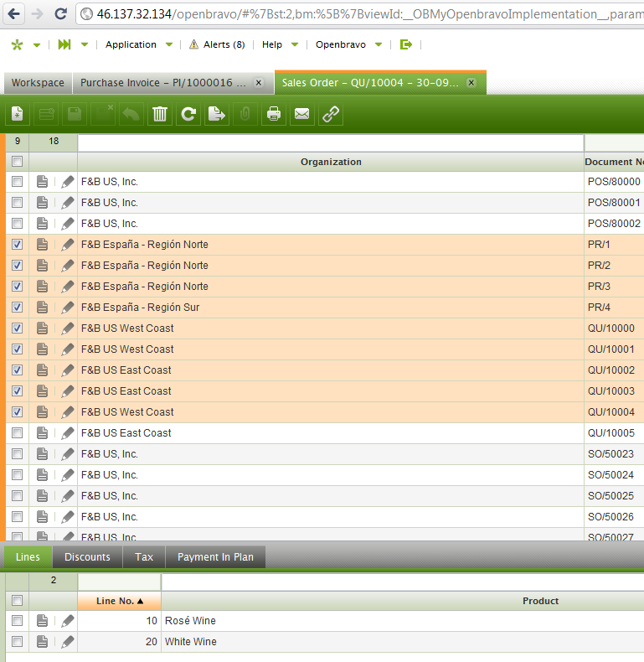Tick the Rosé Wine line checkbox
644x662 pixels.
click(x=17, y=621)
